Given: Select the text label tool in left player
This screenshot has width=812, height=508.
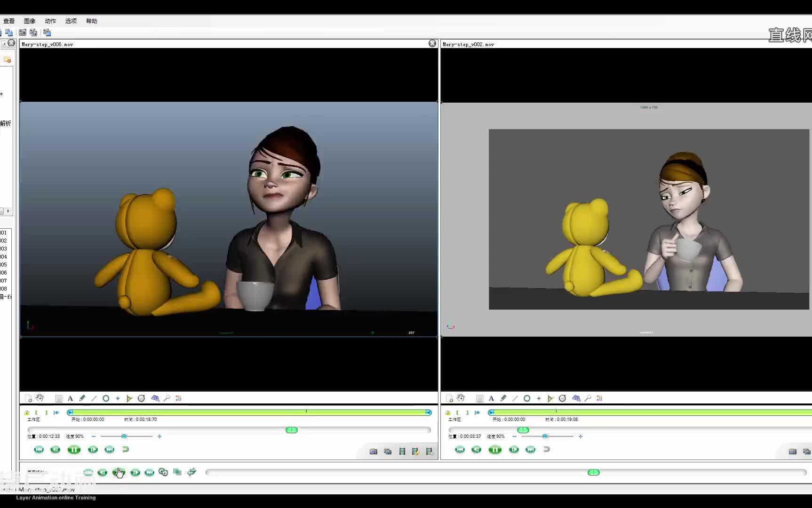Looking at the screenshot, I should tap(70, 398).
